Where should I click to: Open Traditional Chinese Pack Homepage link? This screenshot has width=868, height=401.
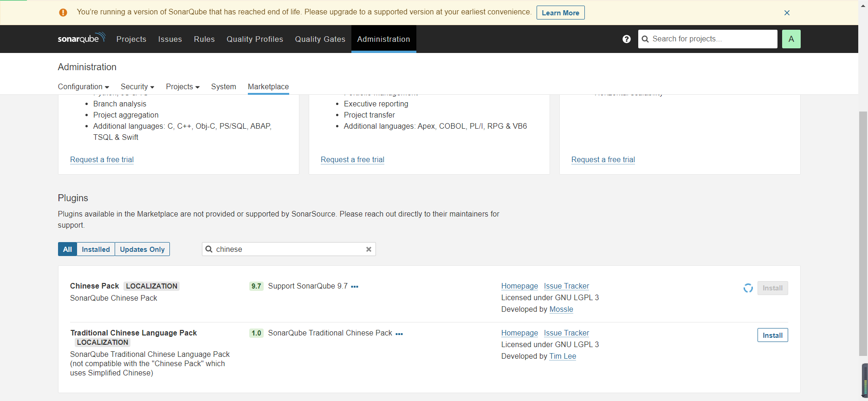(x=519, y=333)
